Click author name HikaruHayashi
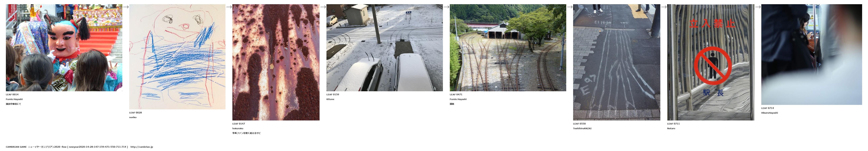 tap(770, 113)
